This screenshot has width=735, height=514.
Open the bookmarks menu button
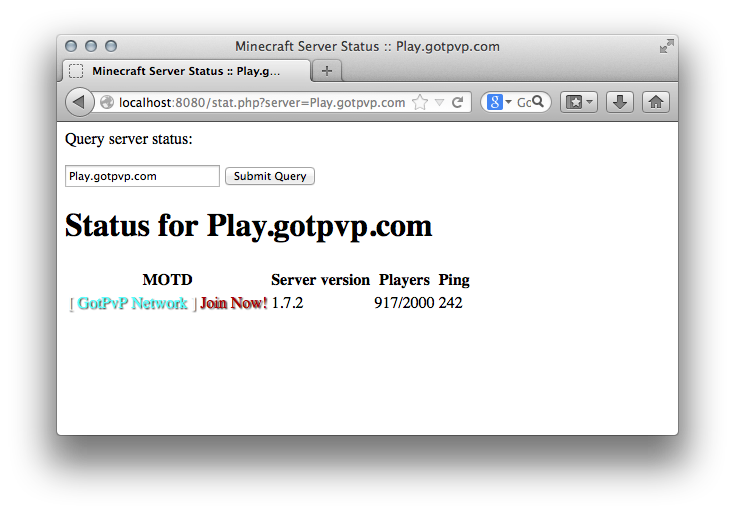point(579,102)
